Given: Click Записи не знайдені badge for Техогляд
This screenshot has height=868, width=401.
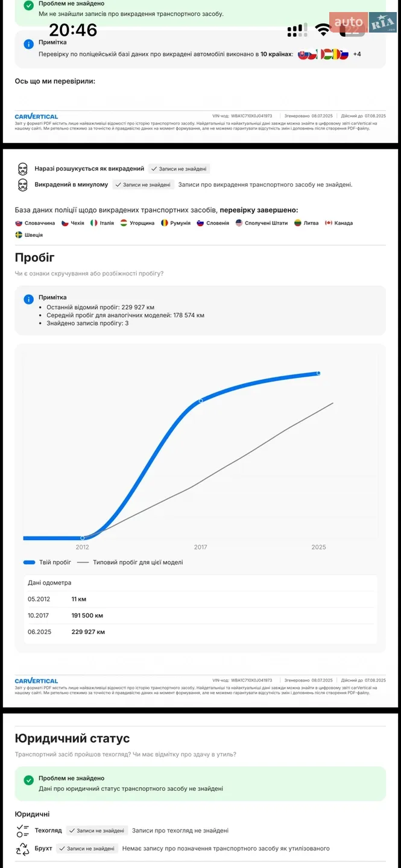Looking at the screenshot, I should pos(96,831).
